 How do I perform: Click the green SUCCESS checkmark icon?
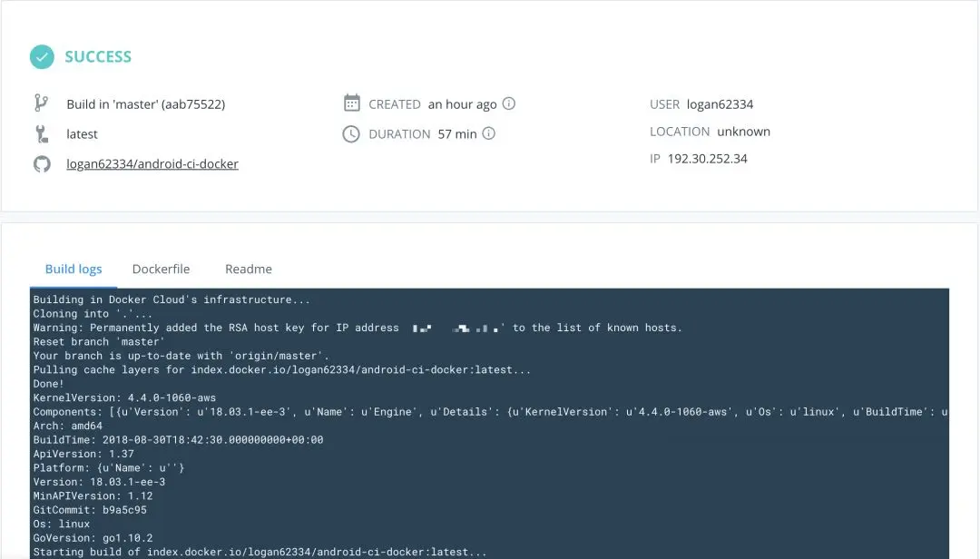[x=42, y=57]
